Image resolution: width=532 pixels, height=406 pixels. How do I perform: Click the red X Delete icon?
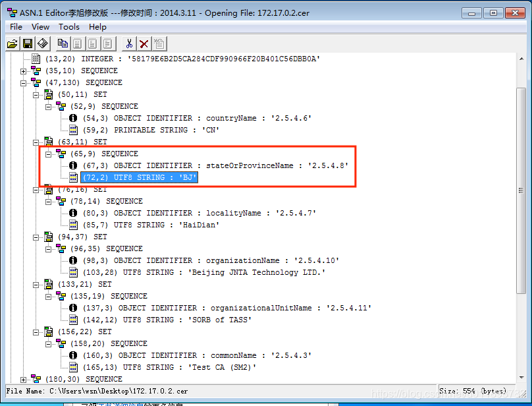[x=144, y=43]
